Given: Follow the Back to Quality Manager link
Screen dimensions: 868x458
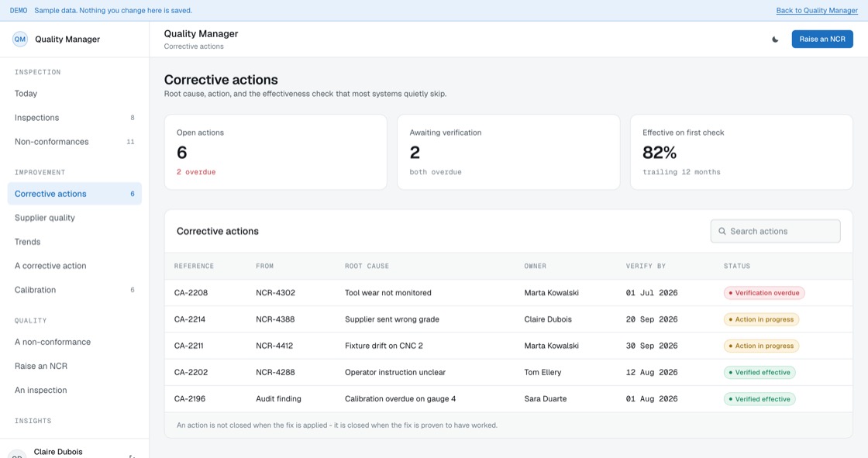Looking at the screenshot, I should (x=817, y=11).
